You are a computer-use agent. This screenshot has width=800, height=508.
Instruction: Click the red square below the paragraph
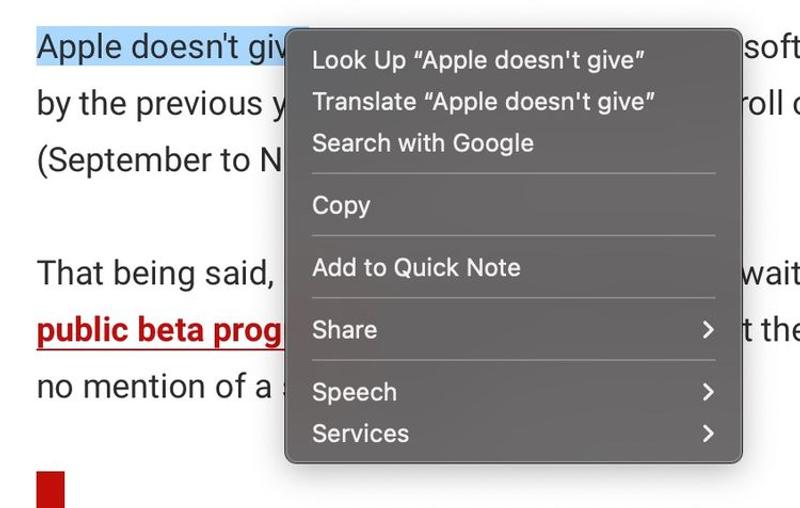pyautogui.click(x=50, y=490)
